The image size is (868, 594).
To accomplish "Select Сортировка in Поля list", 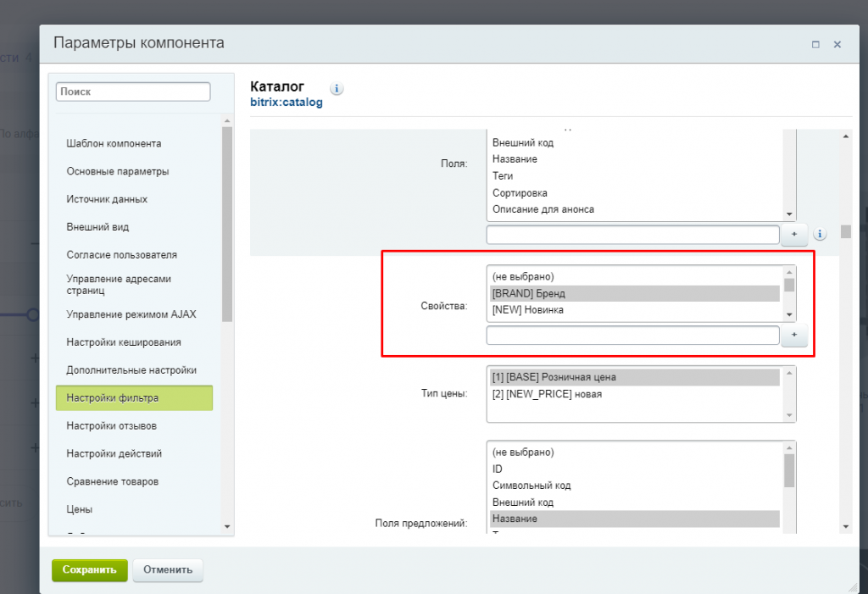I will (635, 192).
